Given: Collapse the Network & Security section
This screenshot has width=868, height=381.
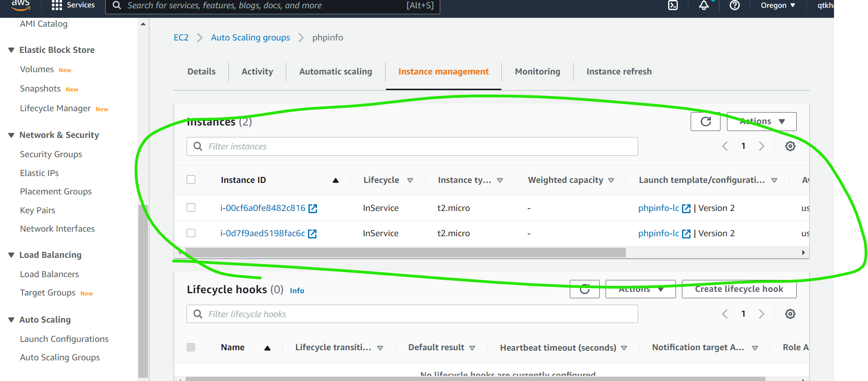Looking at the screenshot, I should 11,135.
